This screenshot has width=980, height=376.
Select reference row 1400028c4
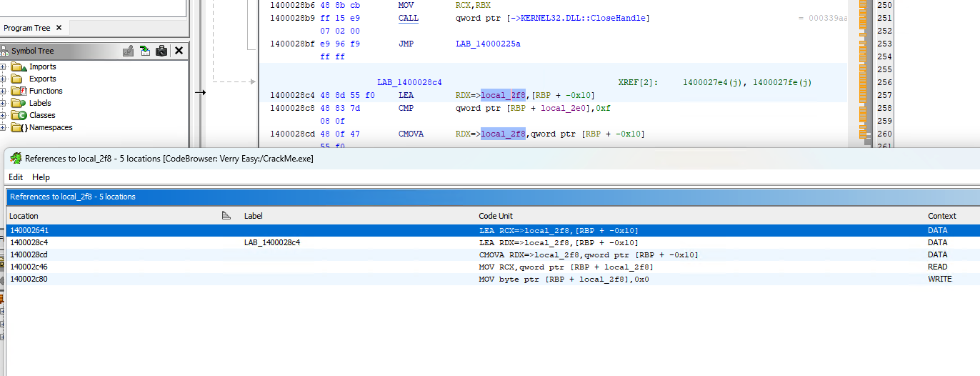(x=493, y=242)
